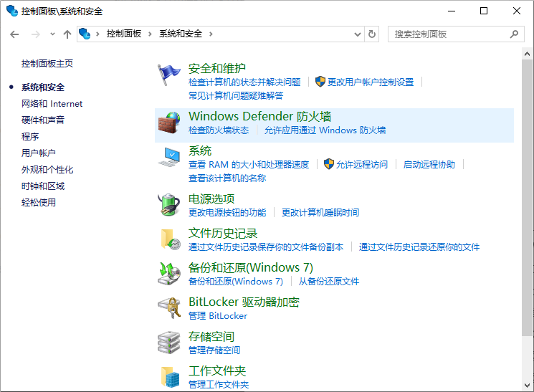The image size is (534, 392).
Task: Open 允许远程访问 link
Action: 362,165
